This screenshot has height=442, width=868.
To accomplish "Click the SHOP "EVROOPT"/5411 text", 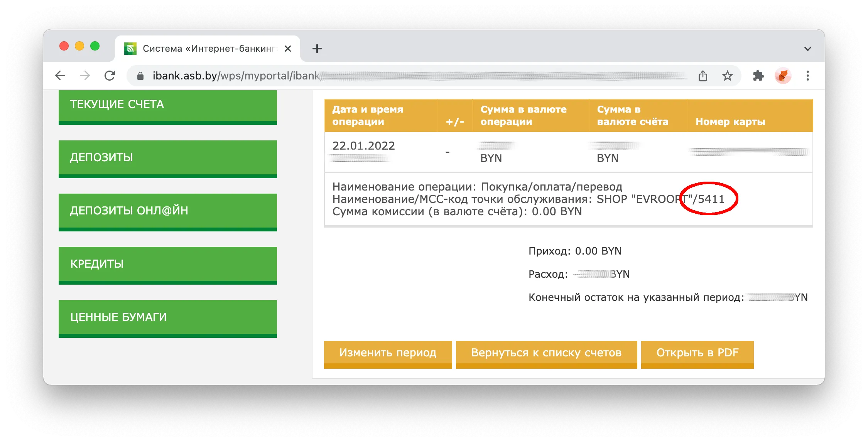I will point(660,199).
